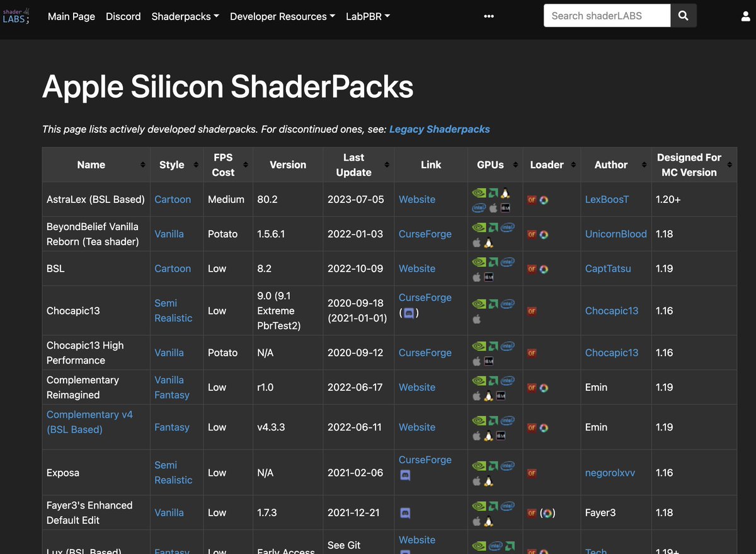Image resolution: width=756 pixels, height=554 pixels.
Task: Click the Intel icon in AstraLex row
Action: coord(479,208)
